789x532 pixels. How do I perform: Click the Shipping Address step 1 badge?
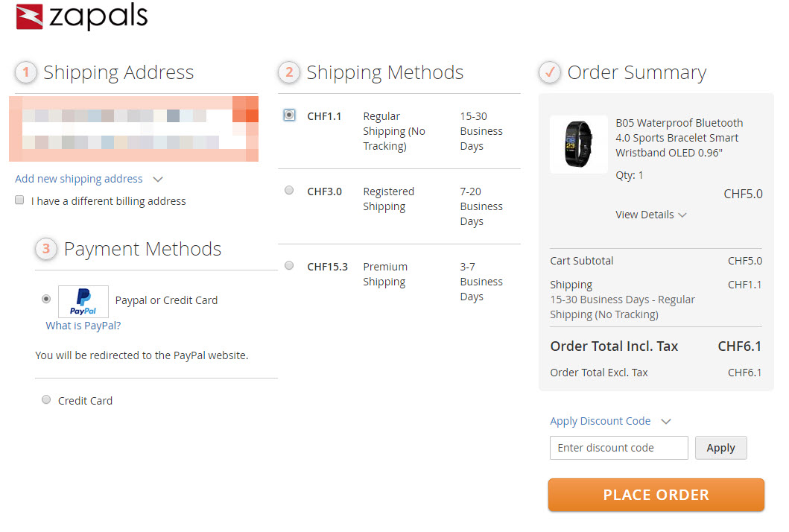26,72
